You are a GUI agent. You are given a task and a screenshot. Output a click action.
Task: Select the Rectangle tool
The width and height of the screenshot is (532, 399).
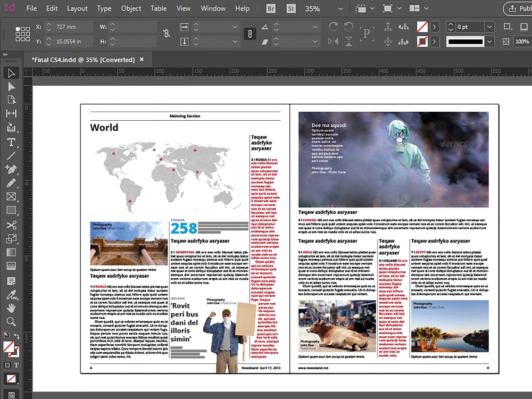[x=12, y=210]
